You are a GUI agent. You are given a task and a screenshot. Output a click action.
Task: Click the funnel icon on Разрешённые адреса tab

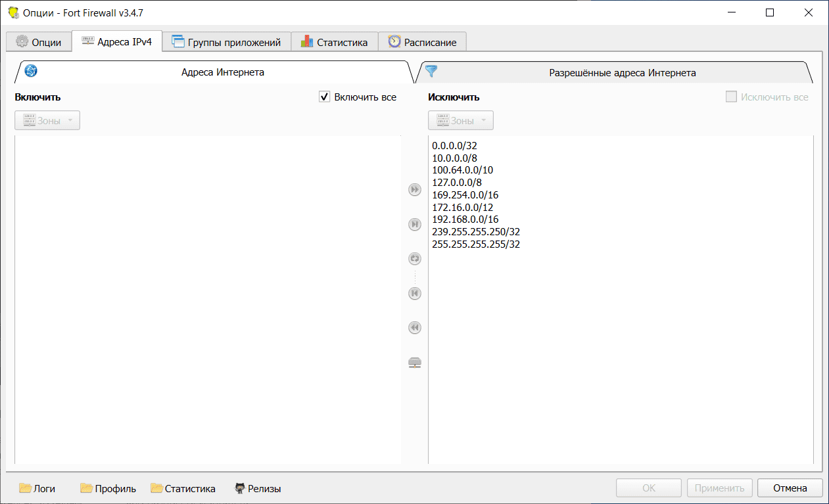click(431, 72)
